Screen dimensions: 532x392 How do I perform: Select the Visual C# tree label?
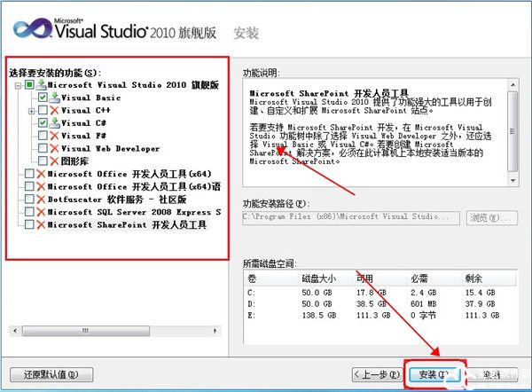[x=84, y=123]
